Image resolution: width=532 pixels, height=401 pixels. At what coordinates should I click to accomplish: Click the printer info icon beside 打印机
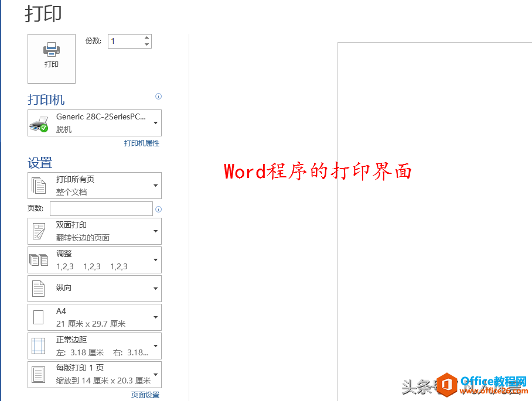pos(158,96)
